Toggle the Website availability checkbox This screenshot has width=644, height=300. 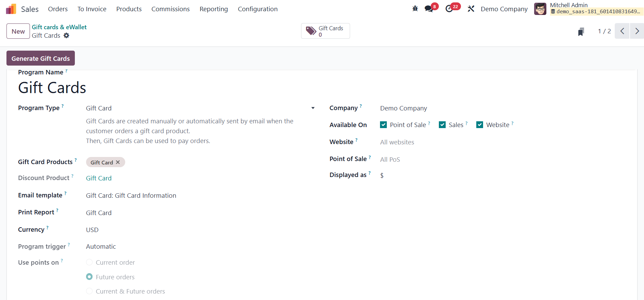(480, 125)
